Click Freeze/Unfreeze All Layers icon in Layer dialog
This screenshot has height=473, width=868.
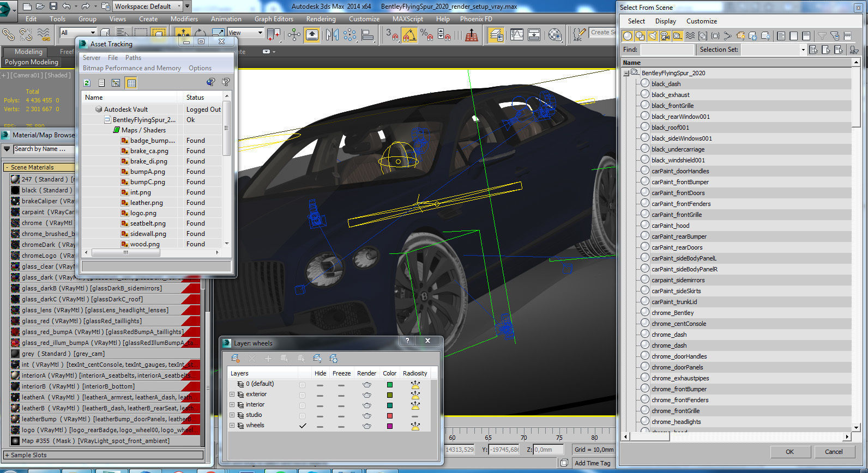pyautogui.click(x=334, y=358)
